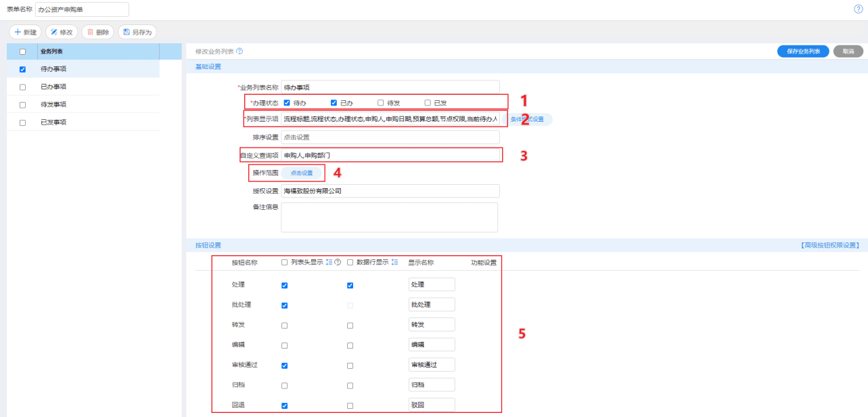Click 保存业务列表 button

click(x=803, y=51)
